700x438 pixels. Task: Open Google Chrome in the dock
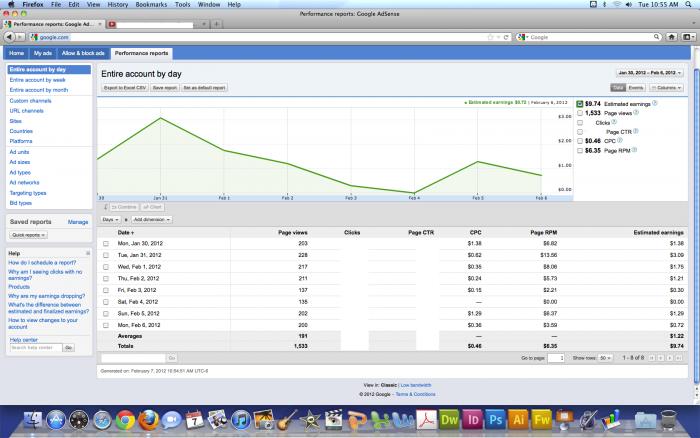(125, 420)
